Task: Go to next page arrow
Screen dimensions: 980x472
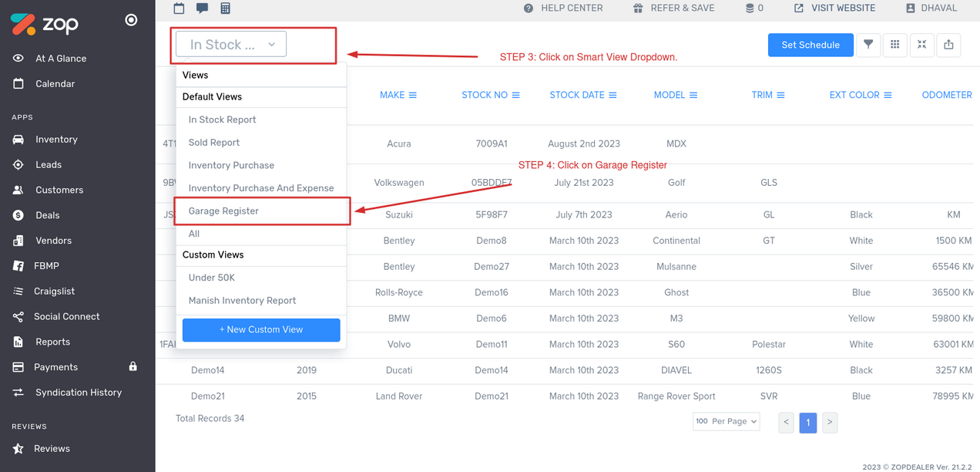Action: [830, 423]
